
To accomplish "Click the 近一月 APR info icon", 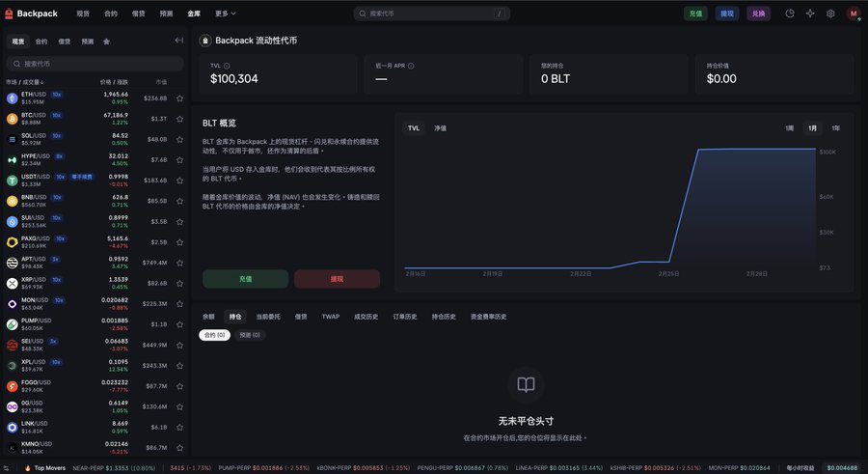I will 411,66.
